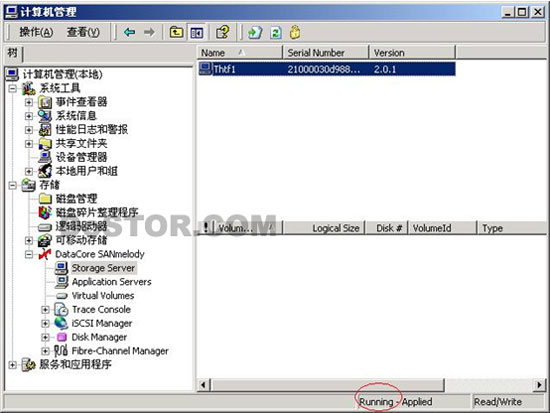550x413 pixels.
Task: Select the Thtf1 server row
Action: [327, 69]
